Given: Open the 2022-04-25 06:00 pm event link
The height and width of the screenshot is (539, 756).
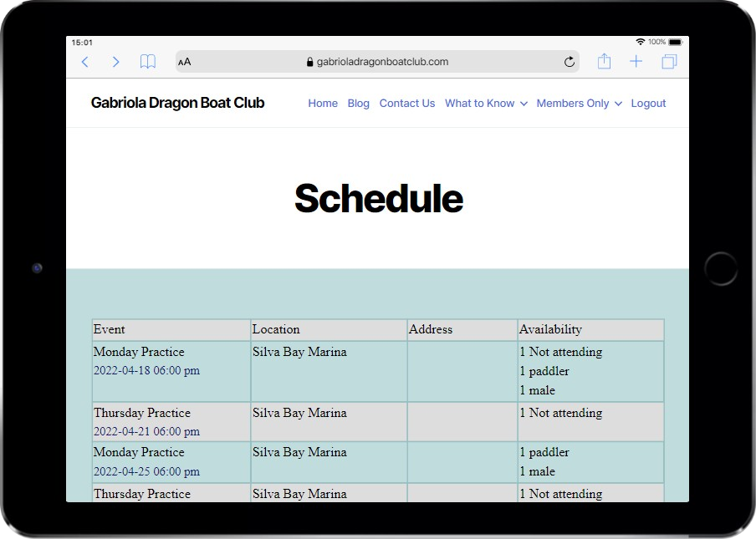Looking at the screenshot, I should 146,471.
